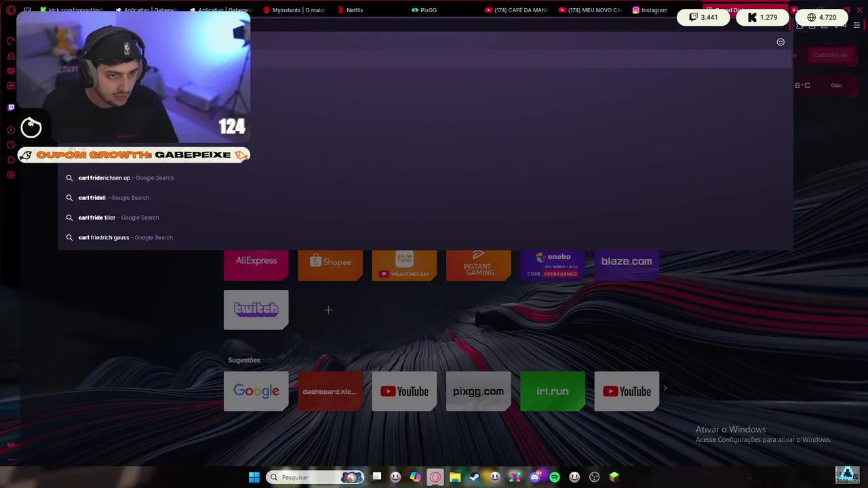Image resolution: width=868 pixels, height=488 pixels.
Task: Switch to the Myinstants tab
Action: click(x=294, y=10)
